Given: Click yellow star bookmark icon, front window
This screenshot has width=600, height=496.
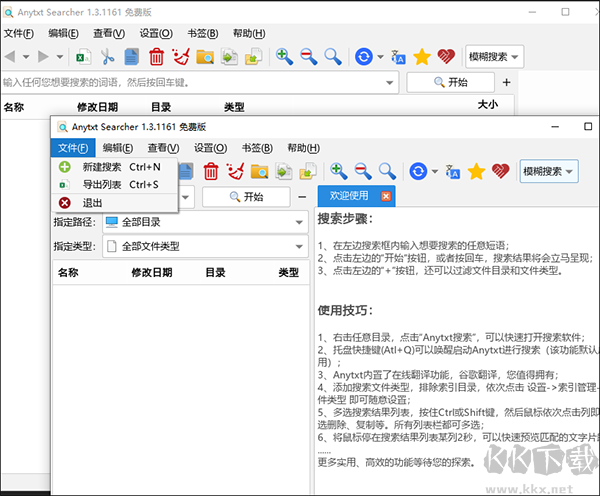Looking at the screenshot, I should [476, 171].
